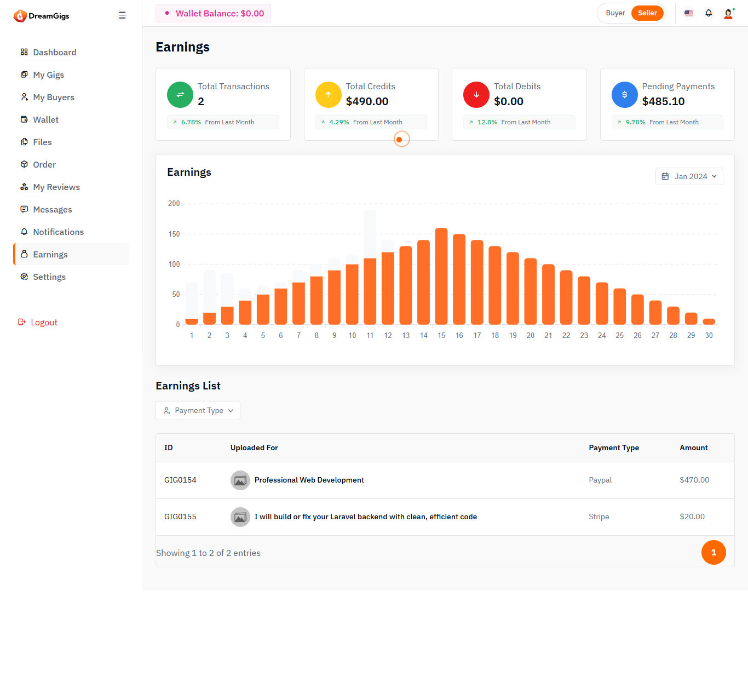
Task: Click the green Total Transactions icon
Action: click(x=180, y=95)
